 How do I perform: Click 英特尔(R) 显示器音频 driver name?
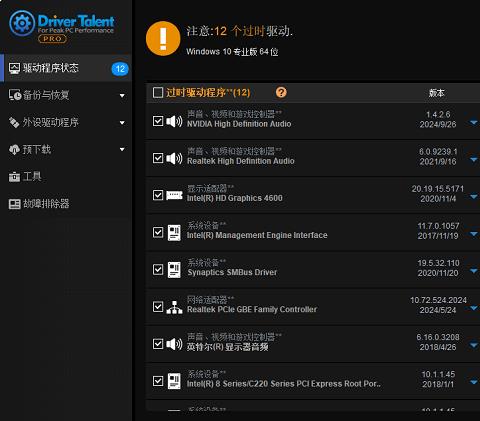(x=227, y=347)
